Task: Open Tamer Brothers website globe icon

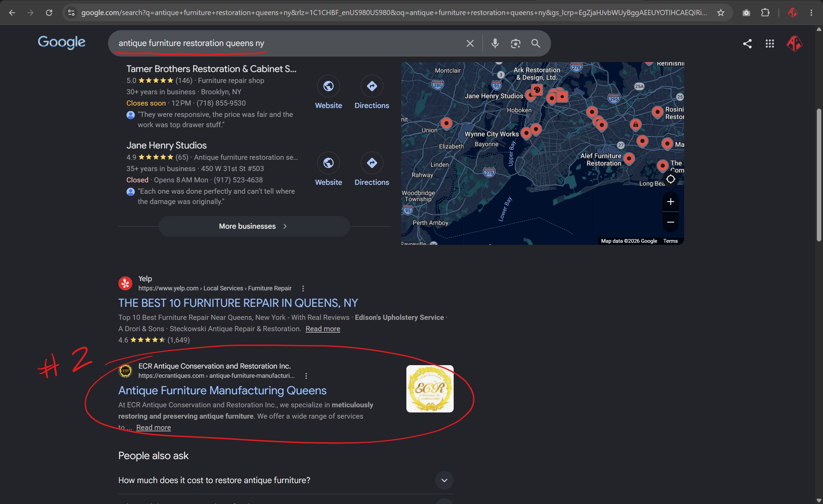Action: (x=329, y=86)
